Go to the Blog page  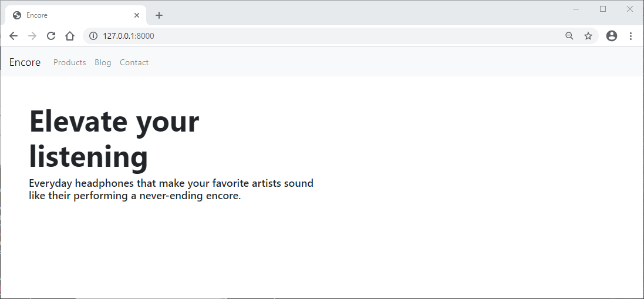click(x=103, y=62)
